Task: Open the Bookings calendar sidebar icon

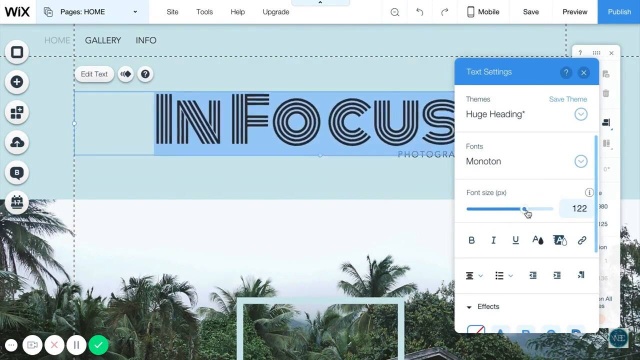Action: [x=17, y=202]
